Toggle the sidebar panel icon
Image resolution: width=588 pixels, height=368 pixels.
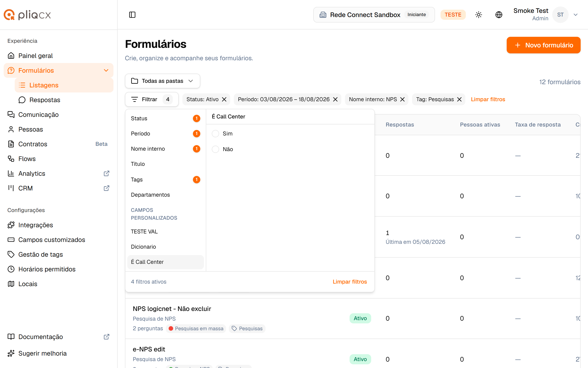[x=132, y=14]
